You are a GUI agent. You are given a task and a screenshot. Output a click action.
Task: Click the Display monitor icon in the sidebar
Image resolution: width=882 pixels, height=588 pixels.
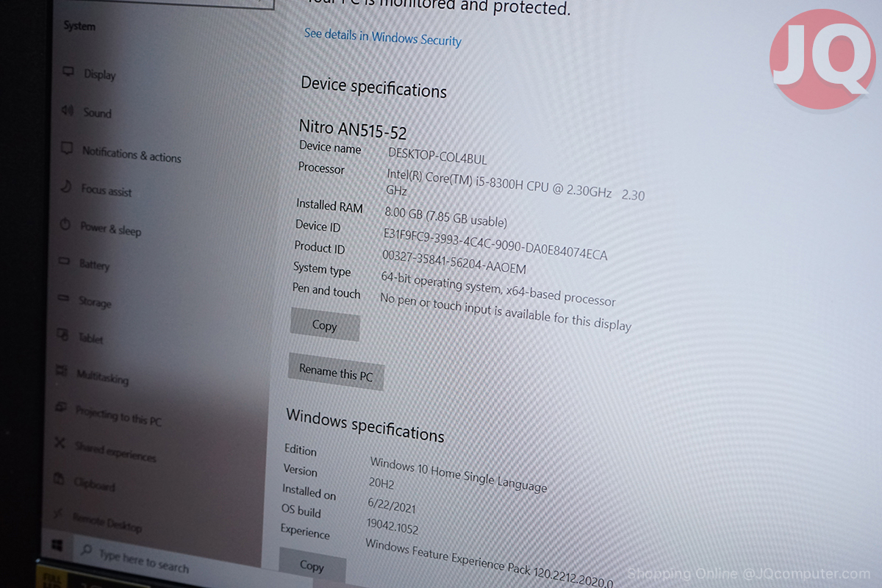68,72
